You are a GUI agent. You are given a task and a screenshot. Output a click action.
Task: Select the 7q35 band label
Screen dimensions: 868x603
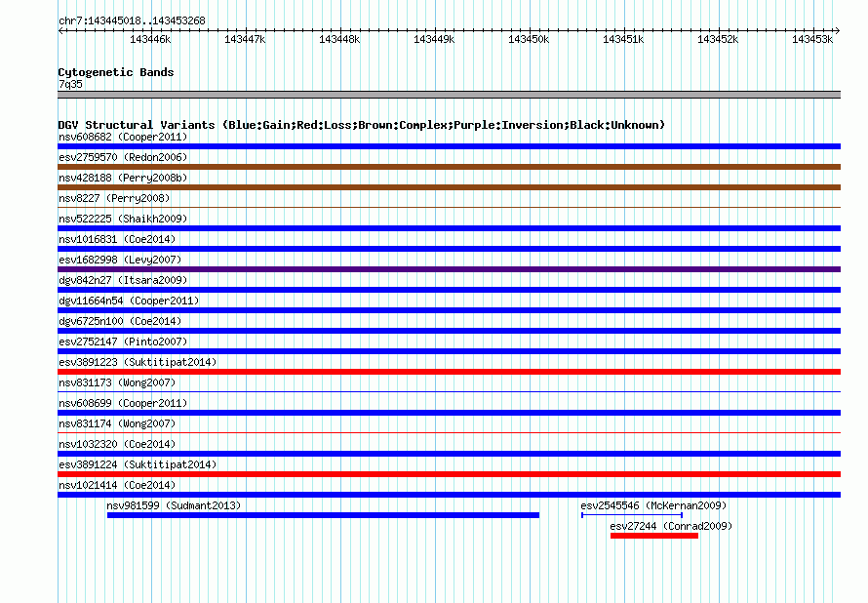click(x=70, y=84)
